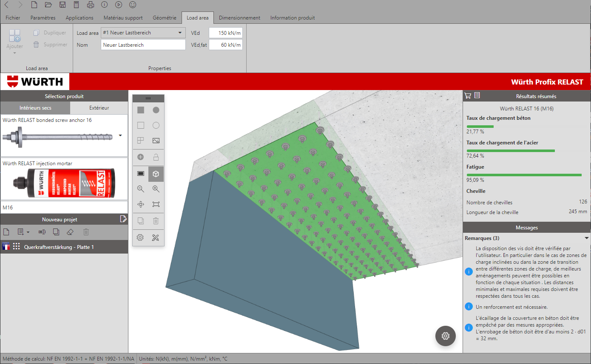Image resolution: width=591 pixels, height=364 pixels.
Task: Duplicate item in project toolbar
Action: click(56, 232)
